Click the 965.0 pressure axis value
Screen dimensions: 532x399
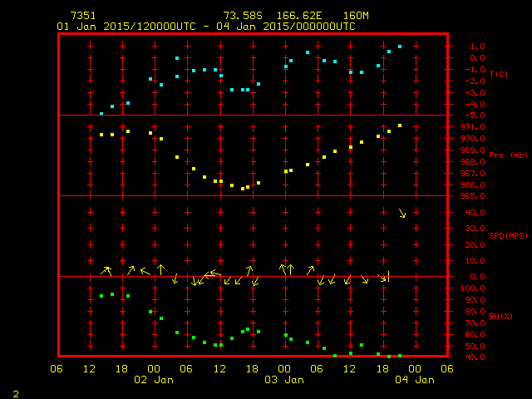click(x=473, y=196)
